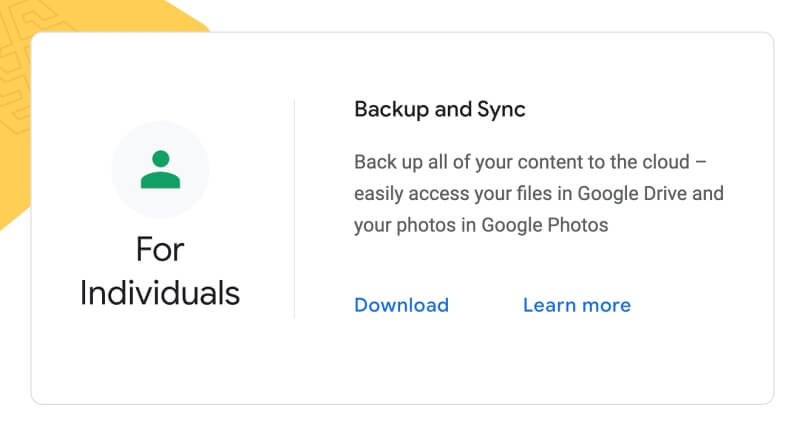Click the gray circle behind person icon
This screenshot has height=445, width=800.
pyautogui.click(x=160, y=169)
